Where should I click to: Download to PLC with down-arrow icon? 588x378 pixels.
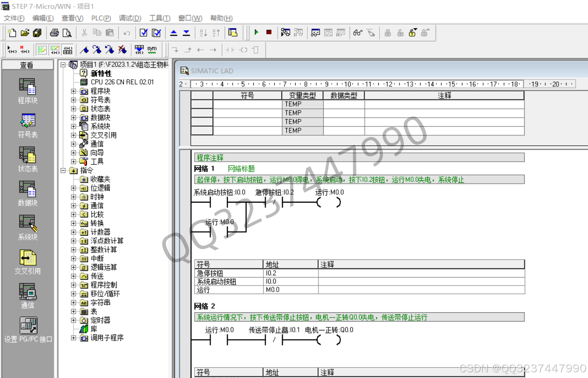(186, 33)
